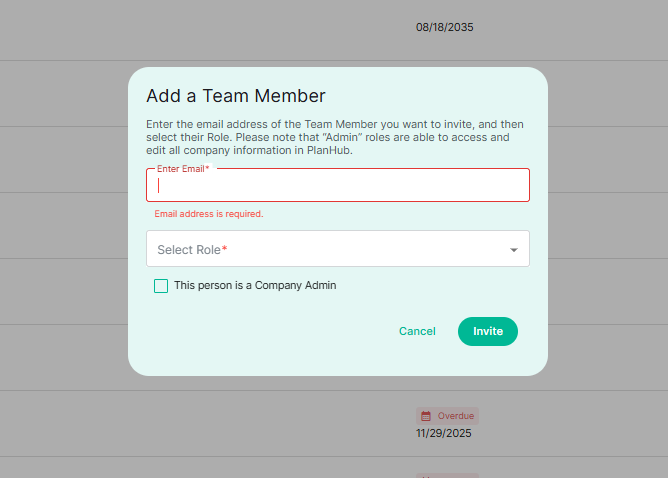Click the 'Select Role' placeholder text
The image size is (668, 478).
click(189, 250)
